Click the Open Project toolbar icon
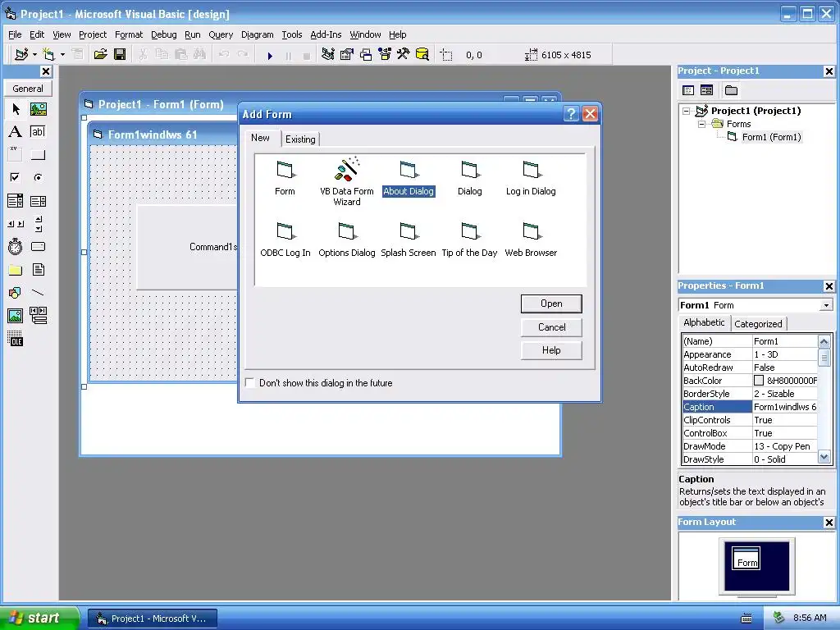The image size is (840, 630). click(100, 55)
